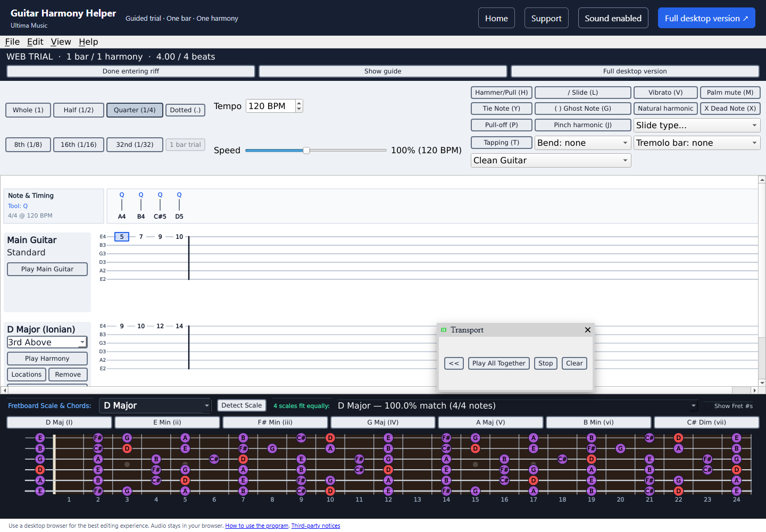Open the View menu
The width and height of the screenshot is (766, 532).
pyautogui.click(x=61, y=42)
